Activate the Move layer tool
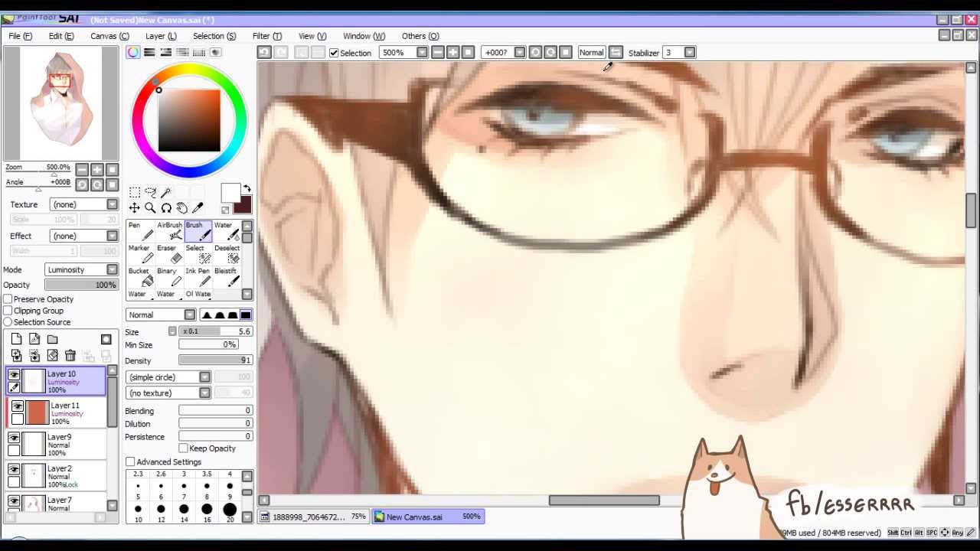Image resolution: width=980 pixels, height=551 pixels. 134,208
